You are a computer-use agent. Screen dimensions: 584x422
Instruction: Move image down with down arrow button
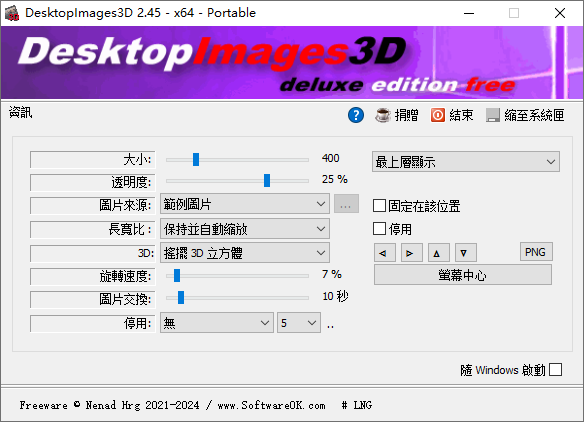(x=466, y=253)
